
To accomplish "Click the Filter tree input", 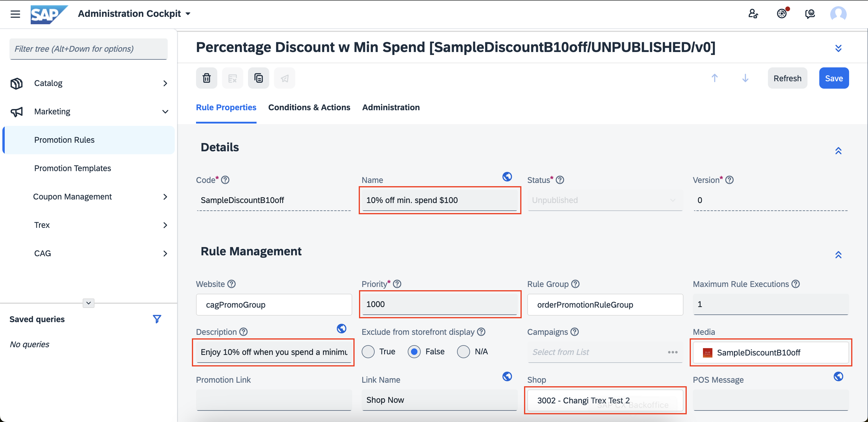I will pos(89,49).
